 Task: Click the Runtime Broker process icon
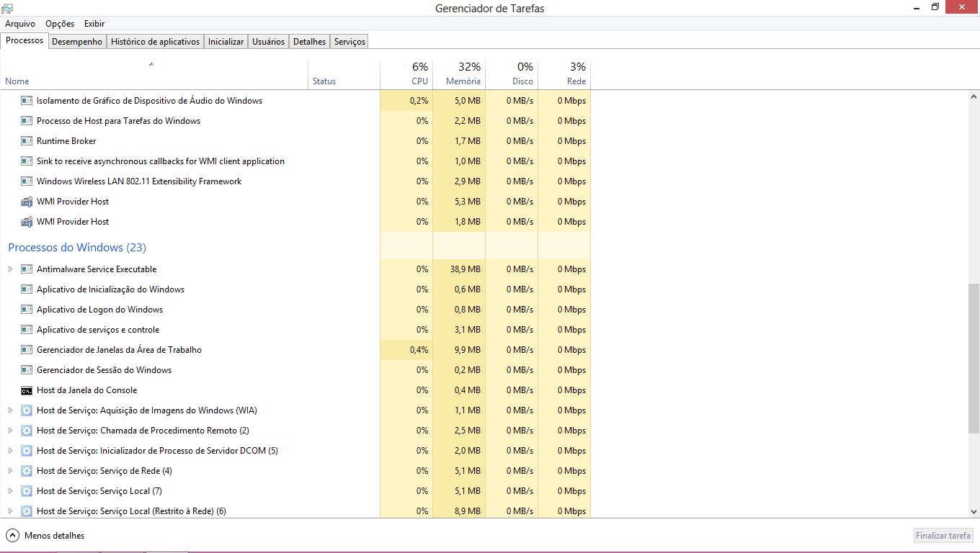coord(27,141)
